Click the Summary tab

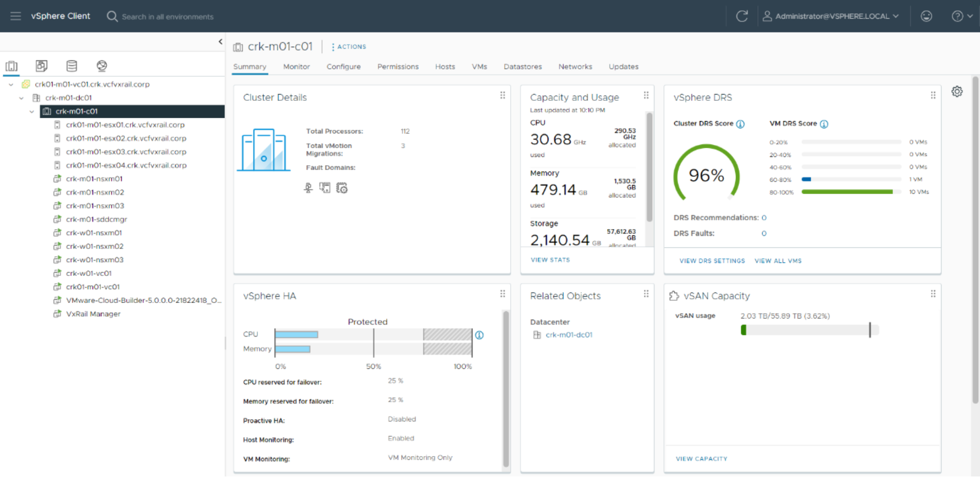coord(250,67)
